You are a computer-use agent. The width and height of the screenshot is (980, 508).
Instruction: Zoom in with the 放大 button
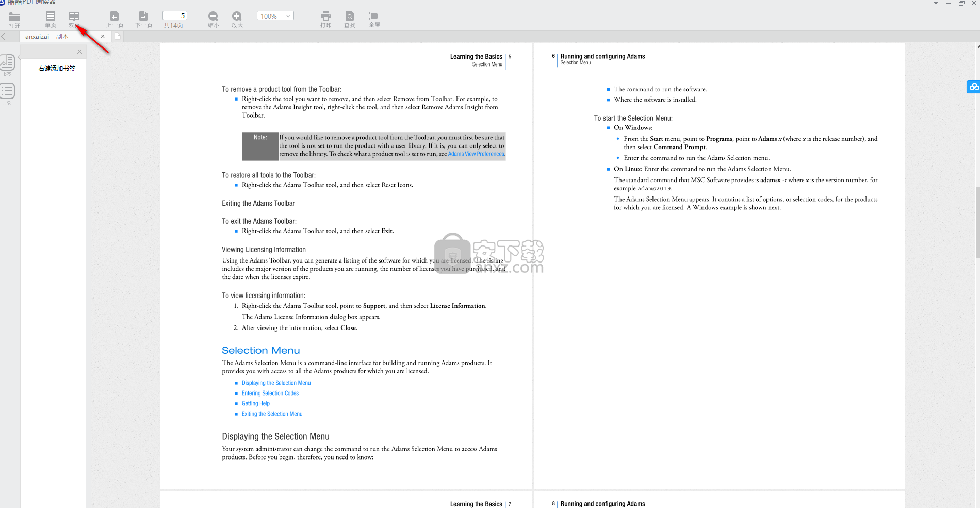coord(237,20)
